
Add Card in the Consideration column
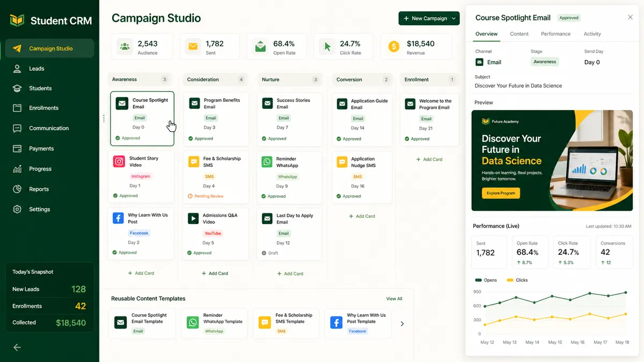click(x=215, y=273)
